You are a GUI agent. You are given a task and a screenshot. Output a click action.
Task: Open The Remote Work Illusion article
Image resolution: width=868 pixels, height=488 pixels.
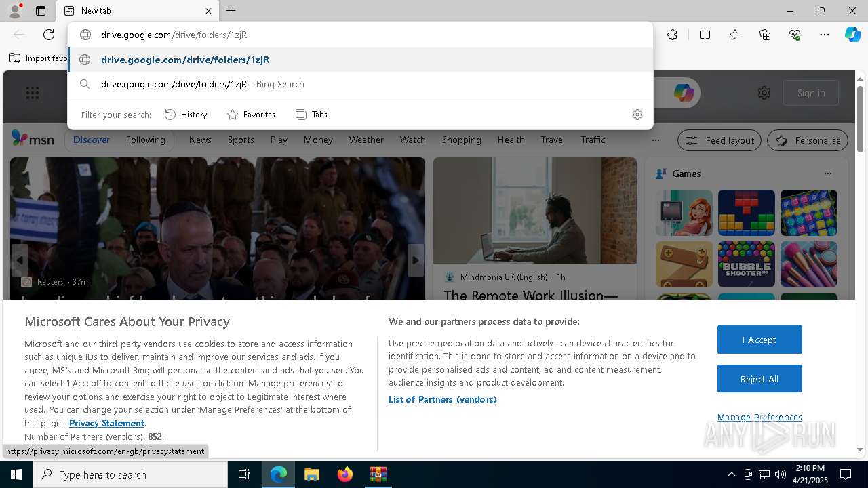[x=530, y=296]
